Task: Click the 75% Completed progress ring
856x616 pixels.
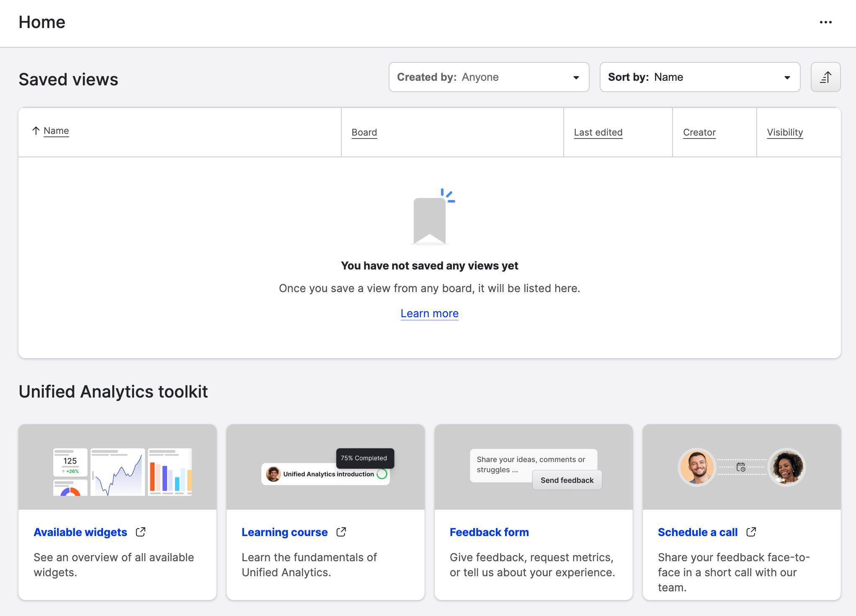Action: click(382, 474)
